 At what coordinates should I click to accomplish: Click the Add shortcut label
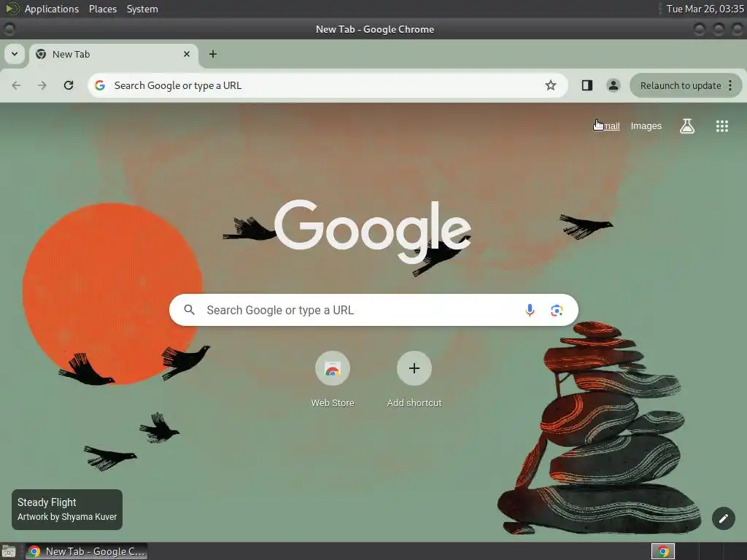pyautogui.click(x=414, y=402)
